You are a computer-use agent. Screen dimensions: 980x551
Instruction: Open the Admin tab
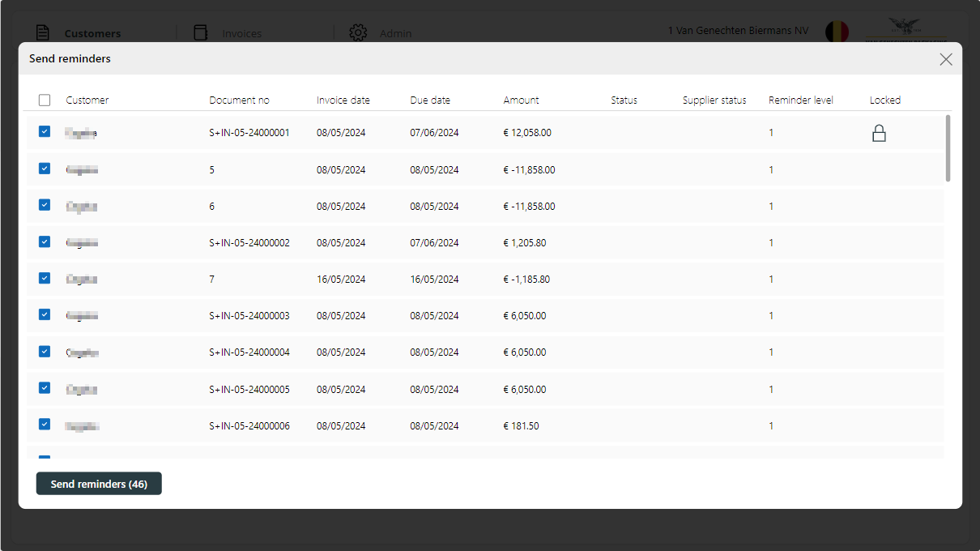coord(395,33)
